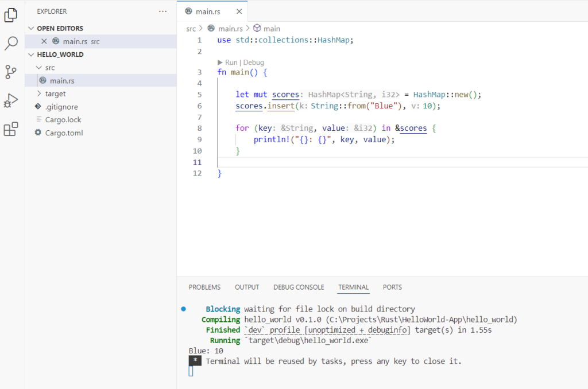
Task: Click the closing brace on line 12
Action: click(220, 173)
